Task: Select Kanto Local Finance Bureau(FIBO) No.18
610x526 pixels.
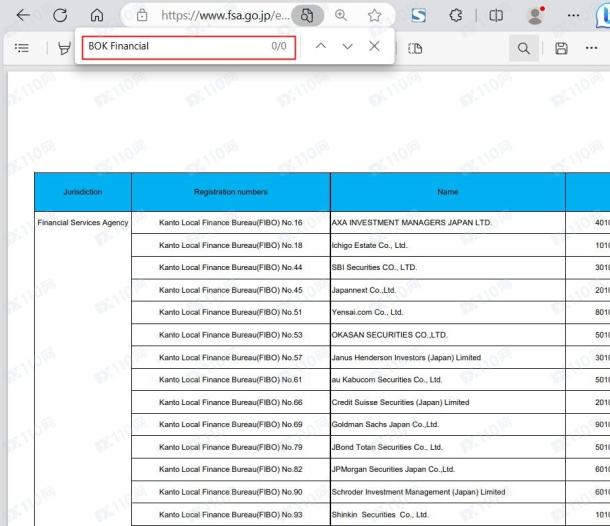Action: click(231, 245)
